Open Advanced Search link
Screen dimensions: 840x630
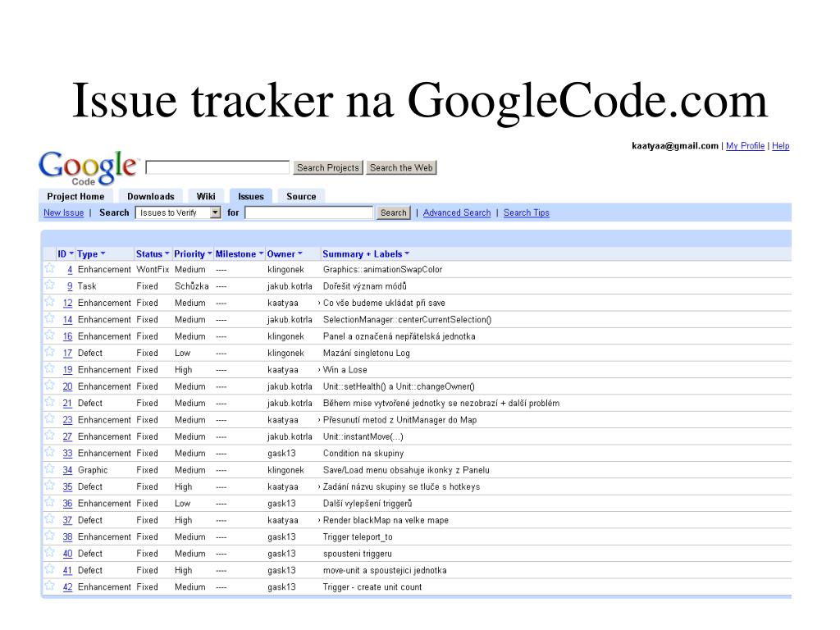[457, 212]
